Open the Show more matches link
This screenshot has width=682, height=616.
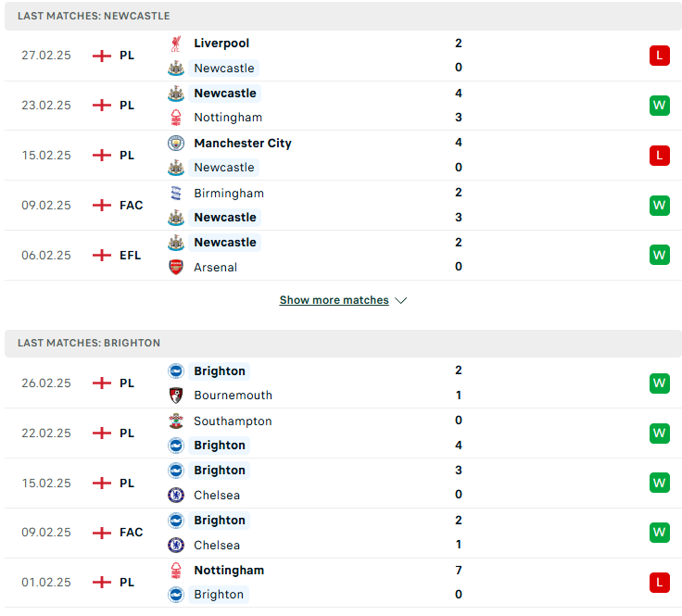point(334,300)
